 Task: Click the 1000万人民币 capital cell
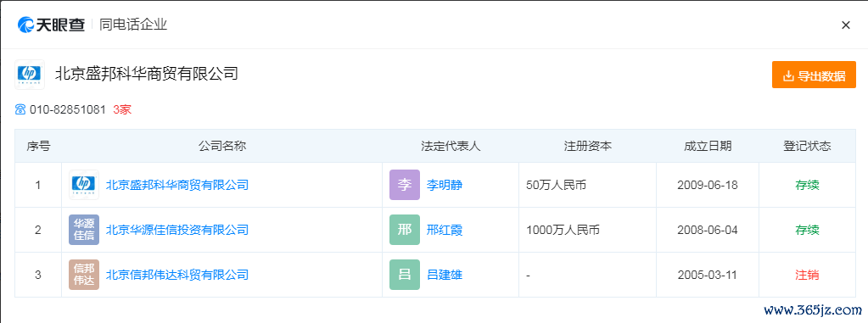(563, 230)
